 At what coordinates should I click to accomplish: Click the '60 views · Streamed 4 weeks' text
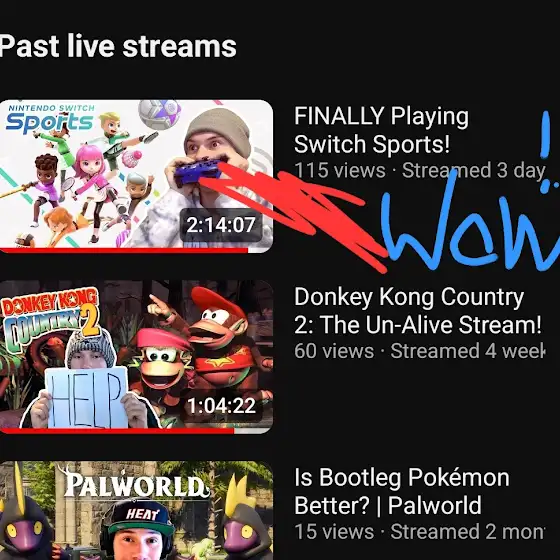(x=420, y=351)
